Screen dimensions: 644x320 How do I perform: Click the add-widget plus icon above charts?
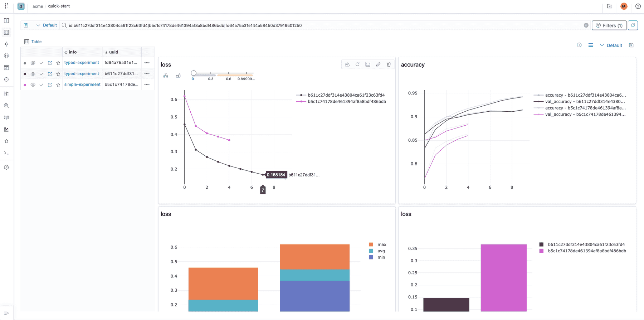[x=579, y=45]
